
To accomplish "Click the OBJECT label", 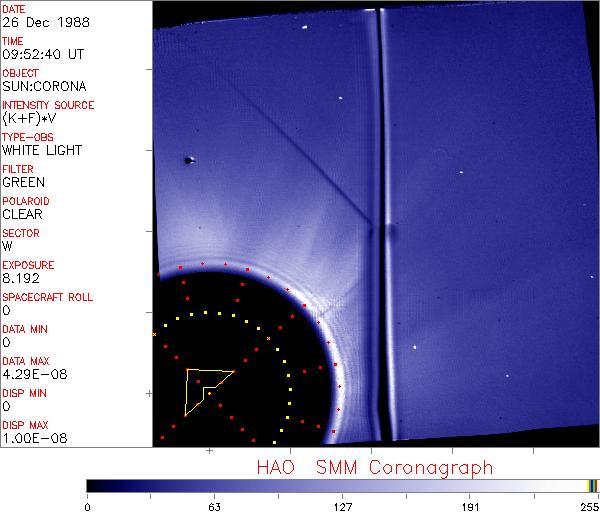I will [x=20, y=73].
